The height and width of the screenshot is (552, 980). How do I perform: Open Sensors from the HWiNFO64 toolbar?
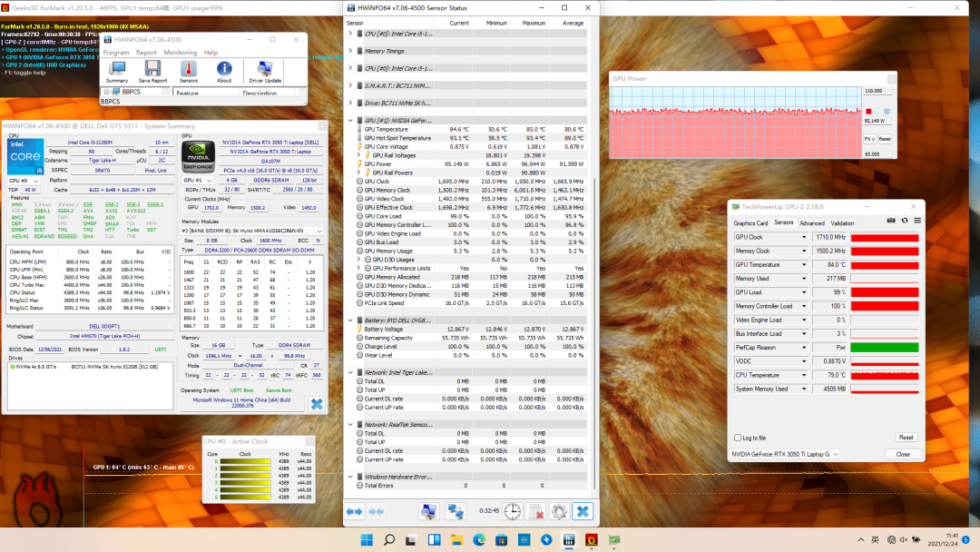[x=188, y=72]
